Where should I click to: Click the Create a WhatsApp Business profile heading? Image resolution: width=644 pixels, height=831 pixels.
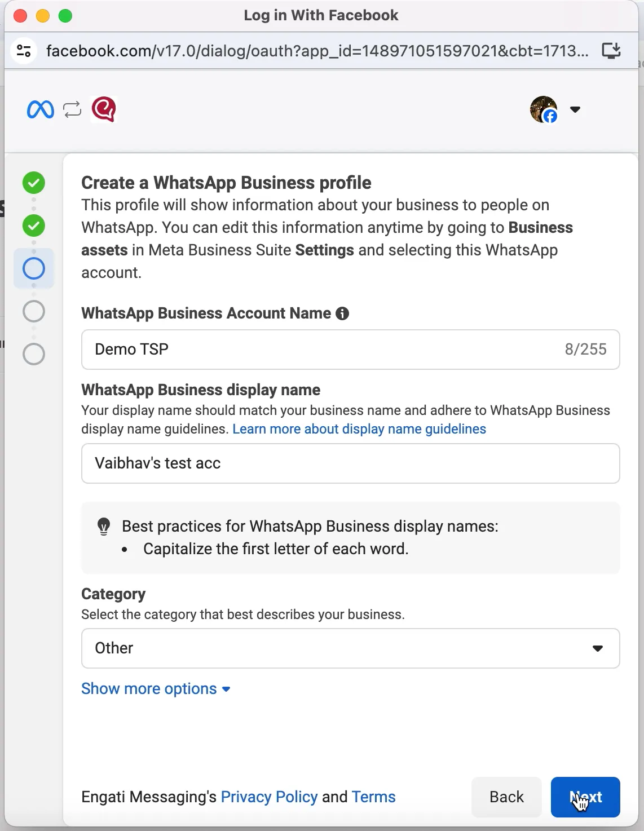[x=226, y=183]
